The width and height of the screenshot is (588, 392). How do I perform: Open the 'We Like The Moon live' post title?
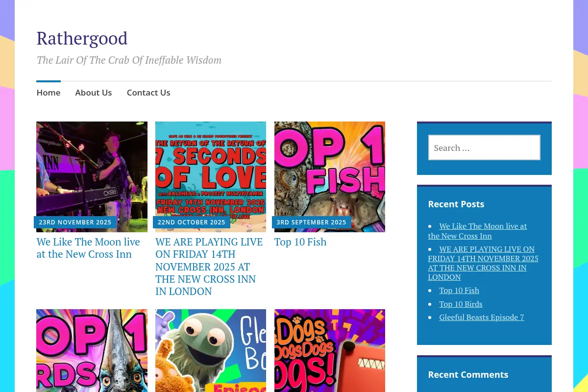pyautogui.click(x=88, y=248)
